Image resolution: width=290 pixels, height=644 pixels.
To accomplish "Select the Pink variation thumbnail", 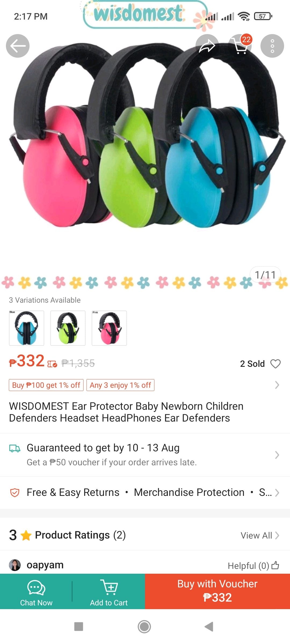I will (x=109, y=328).
